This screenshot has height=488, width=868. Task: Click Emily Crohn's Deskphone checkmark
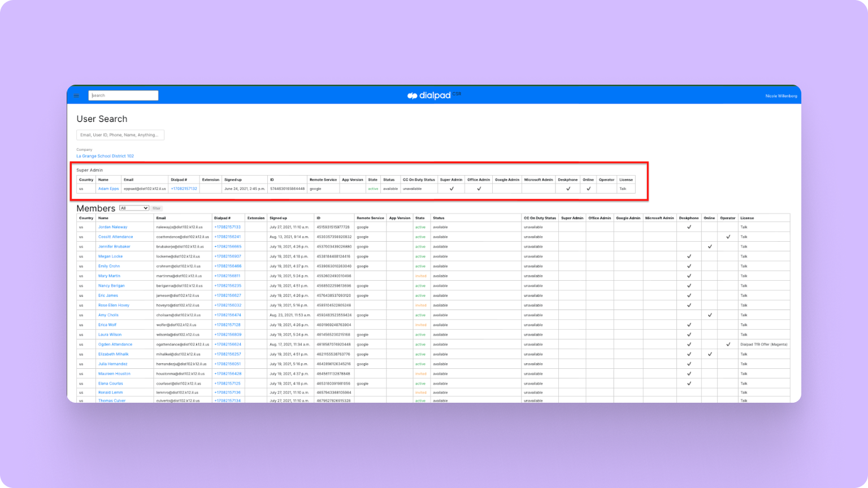click(689, 266)
